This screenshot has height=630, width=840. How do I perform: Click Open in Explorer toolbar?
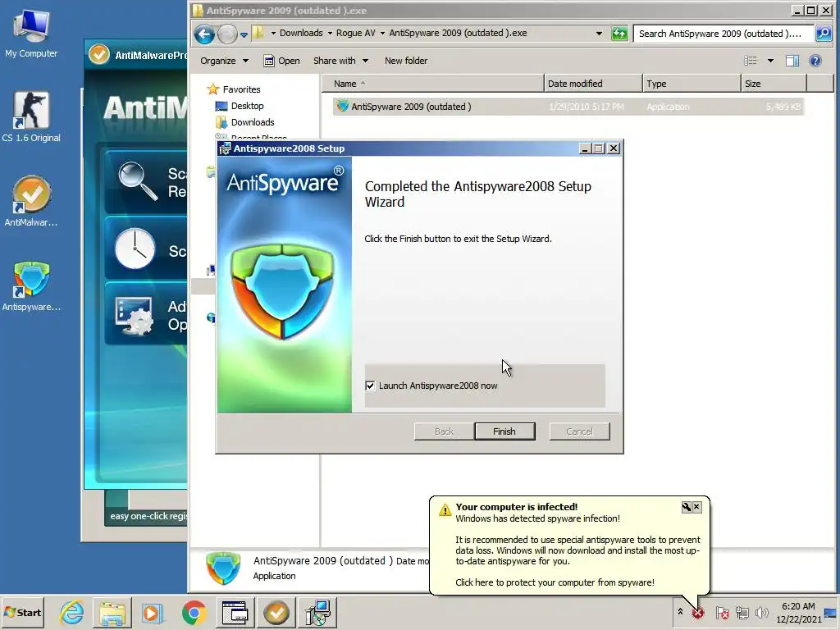pos(282,61)
